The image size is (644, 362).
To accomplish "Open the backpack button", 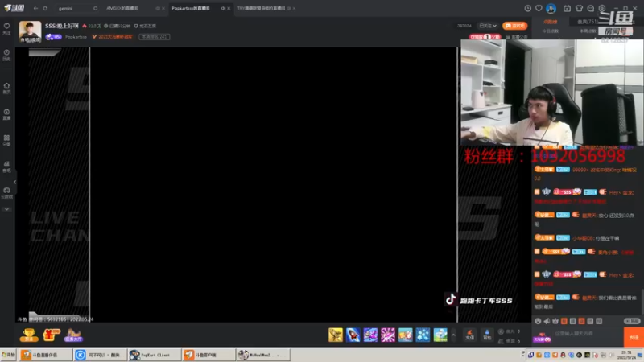I will click(487, 335).
